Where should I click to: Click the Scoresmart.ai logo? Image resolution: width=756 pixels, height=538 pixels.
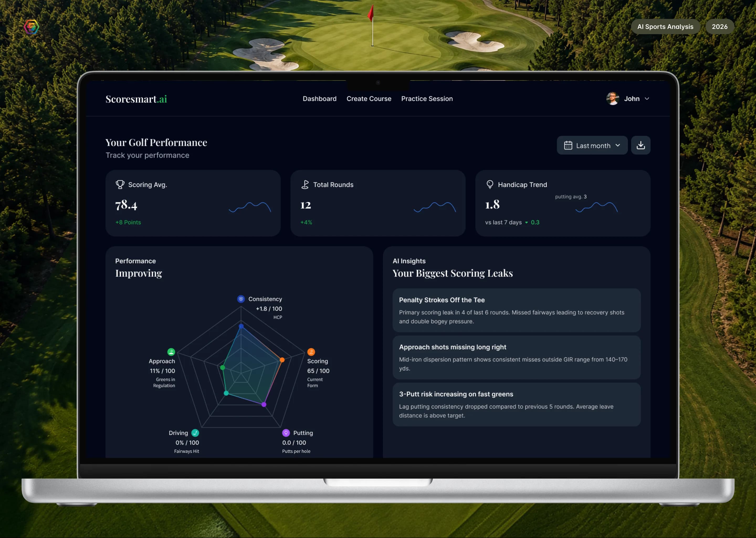[136, 99]
